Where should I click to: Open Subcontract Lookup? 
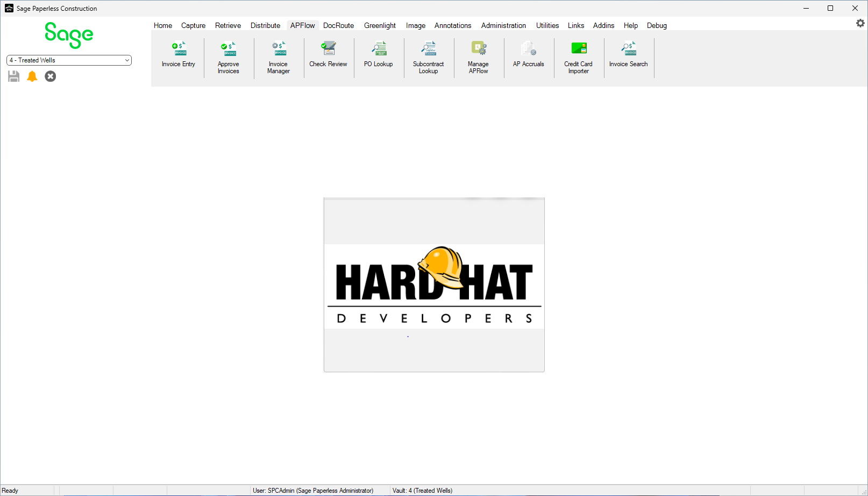point(429,57)
